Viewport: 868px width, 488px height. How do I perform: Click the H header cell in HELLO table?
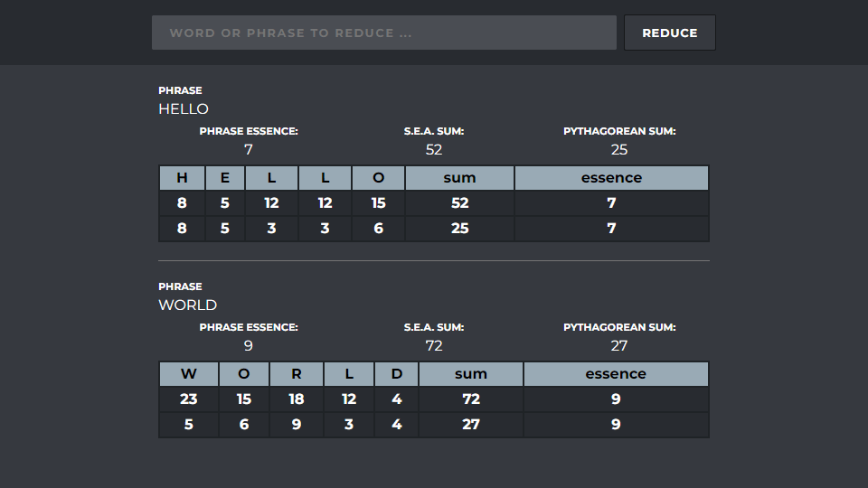(182, 178)
